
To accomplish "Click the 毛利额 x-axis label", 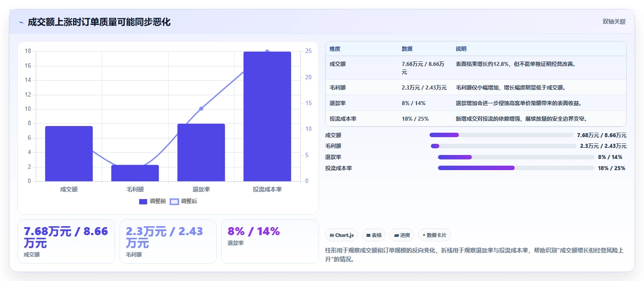I will [x=135, y=189].
